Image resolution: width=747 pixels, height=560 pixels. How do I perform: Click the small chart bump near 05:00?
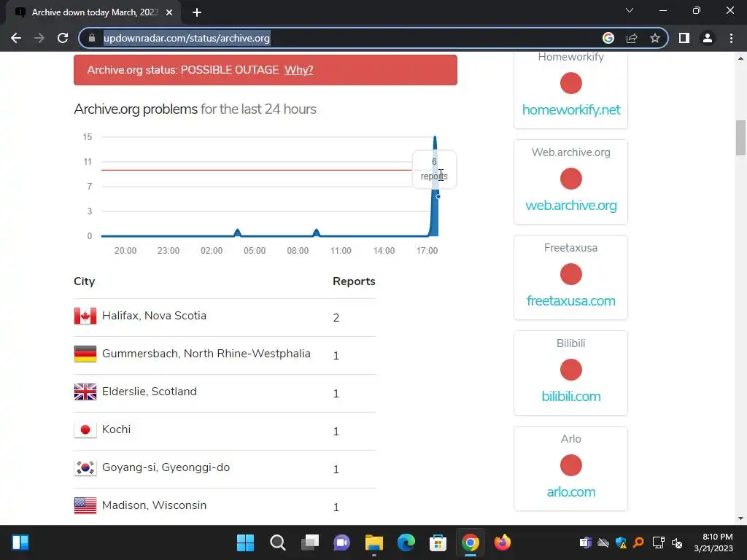(237, 233)
